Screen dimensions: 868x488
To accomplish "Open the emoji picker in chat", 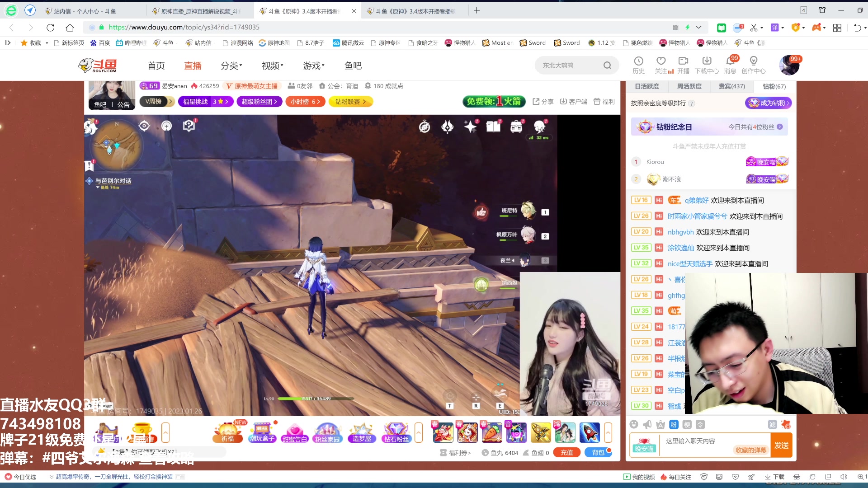I will [x=634, y=424].
